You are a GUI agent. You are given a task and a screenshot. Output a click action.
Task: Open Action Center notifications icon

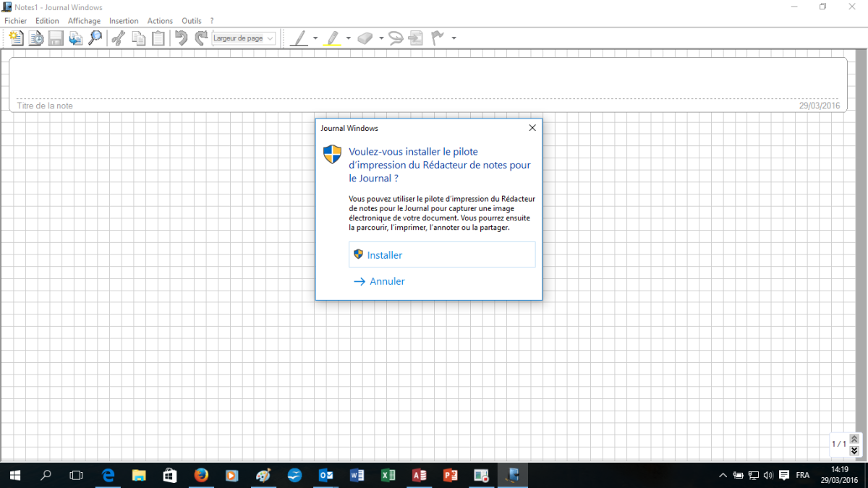click(x=784, y=475)
